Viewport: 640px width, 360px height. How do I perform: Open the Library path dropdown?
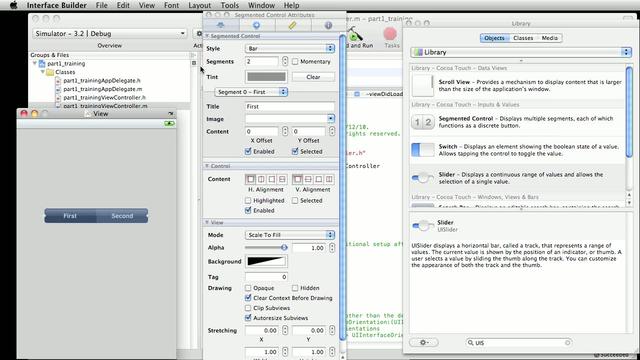[521, 52]
